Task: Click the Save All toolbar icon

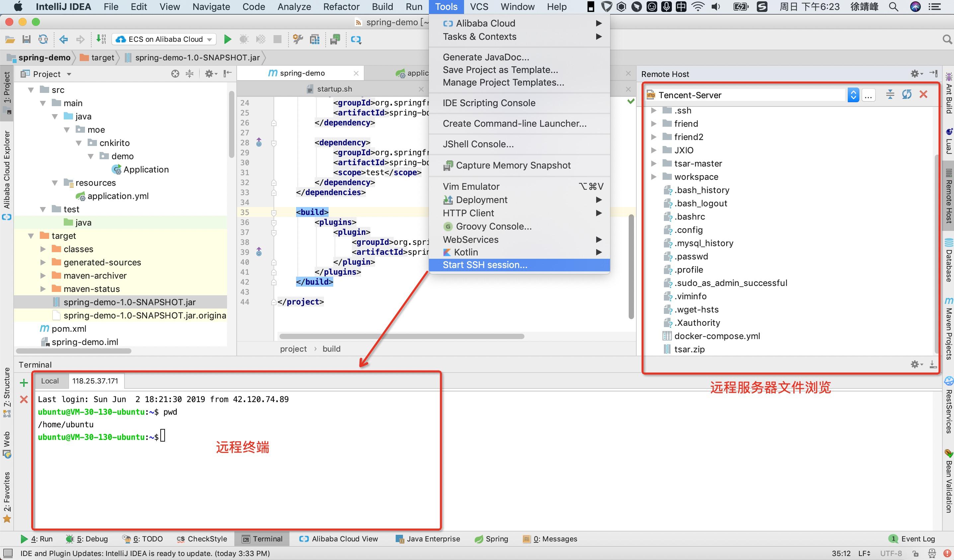Action: (26, 39)
